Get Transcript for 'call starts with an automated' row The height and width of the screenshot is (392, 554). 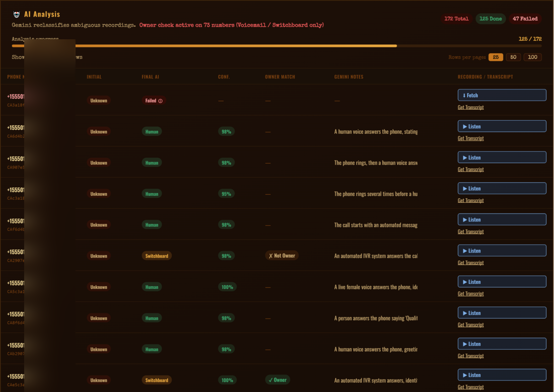(x=470, y=231)
